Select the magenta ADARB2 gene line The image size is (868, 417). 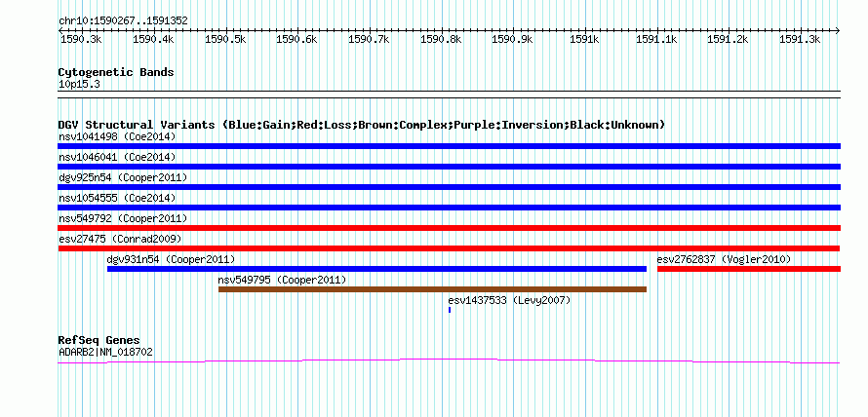pos(450,361)
